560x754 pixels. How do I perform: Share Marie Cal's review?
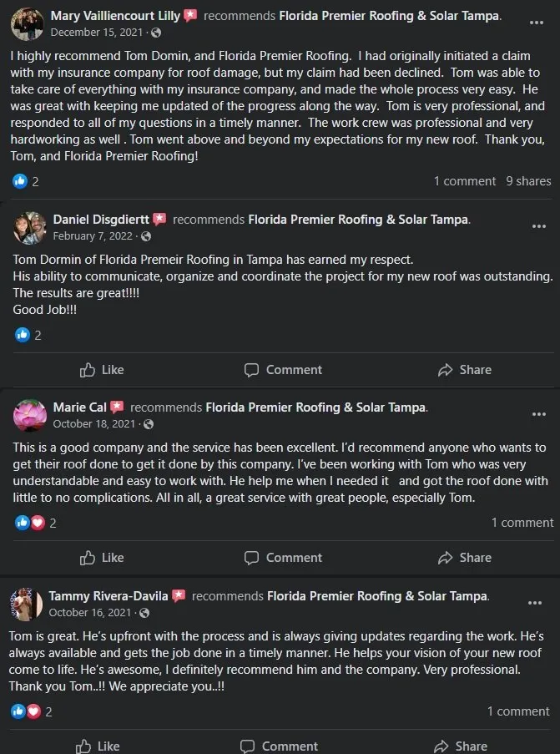(464, 558)
